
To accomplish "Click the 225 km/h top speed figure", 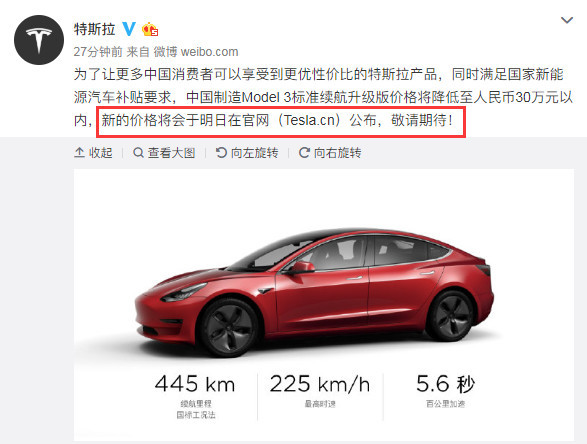I will tap(320, 384).
